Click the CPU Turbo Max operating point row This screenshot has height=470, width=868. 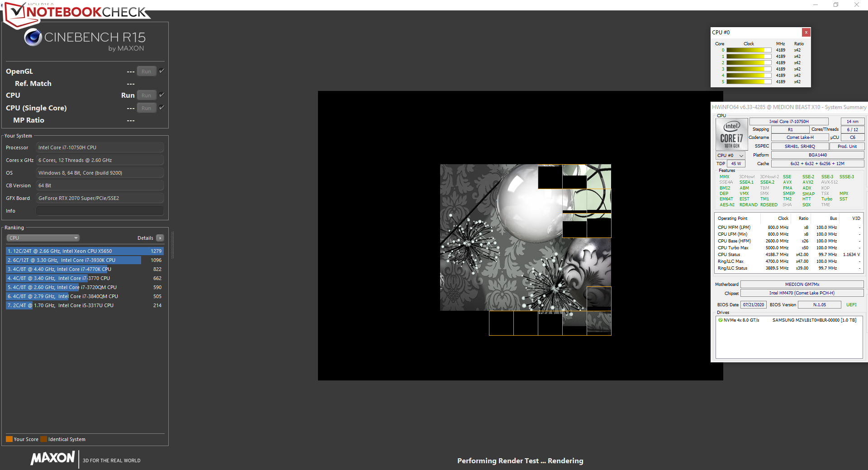(789, 248)
